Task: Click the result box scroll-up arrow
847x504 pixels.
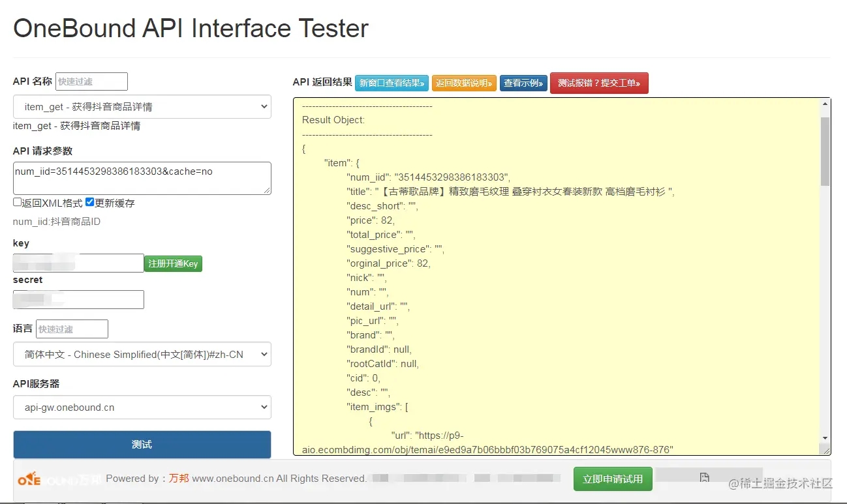Action: (825, 104)
